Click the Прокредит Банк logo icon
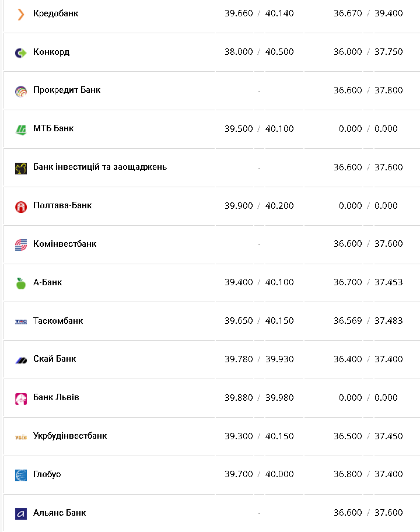The height and width of the screenshot is (532, 420). point(21,91)
